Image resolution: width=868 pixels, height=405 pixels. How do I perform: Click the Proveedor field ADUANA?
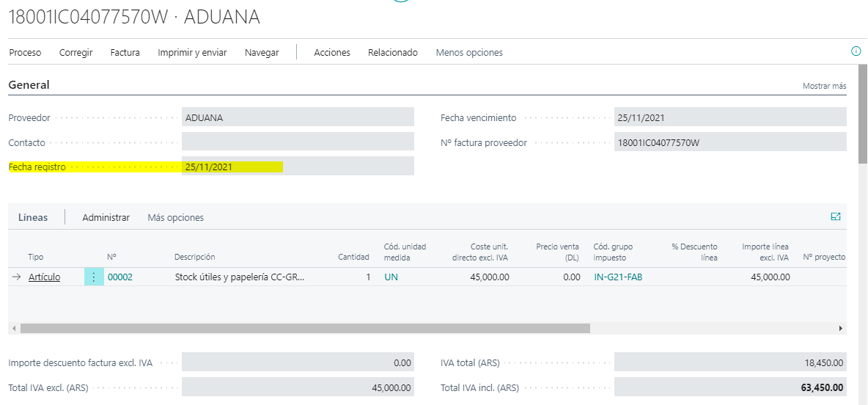[x=298, y=117]
